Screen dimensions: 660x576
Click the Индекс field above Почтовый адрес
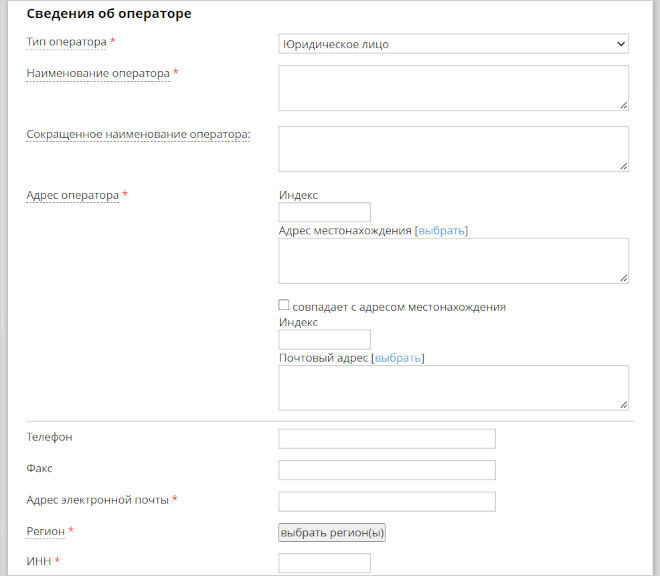coord(324,340)
